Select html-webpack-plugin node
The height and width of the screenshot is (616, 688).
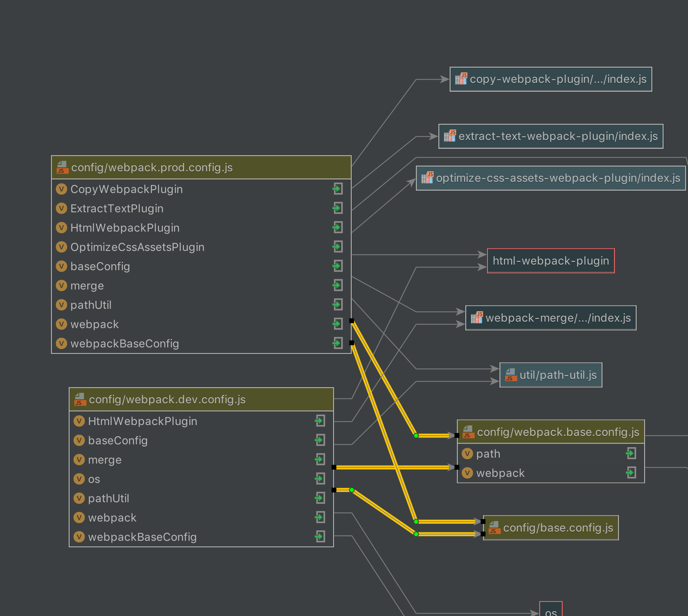coord(551,261)
